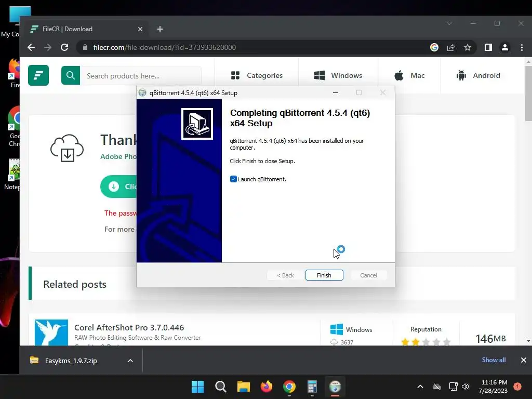Open the tab search chevron

(449, 23)
